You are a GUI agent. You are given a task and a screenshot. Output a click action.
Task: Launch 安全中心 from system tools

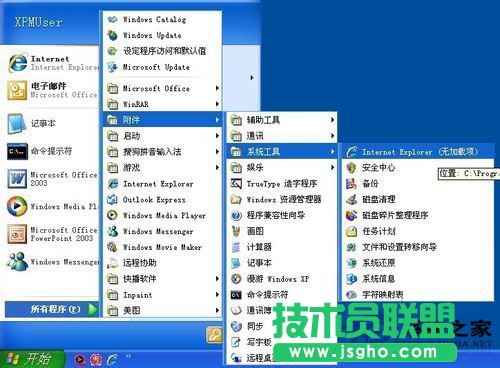418,168
